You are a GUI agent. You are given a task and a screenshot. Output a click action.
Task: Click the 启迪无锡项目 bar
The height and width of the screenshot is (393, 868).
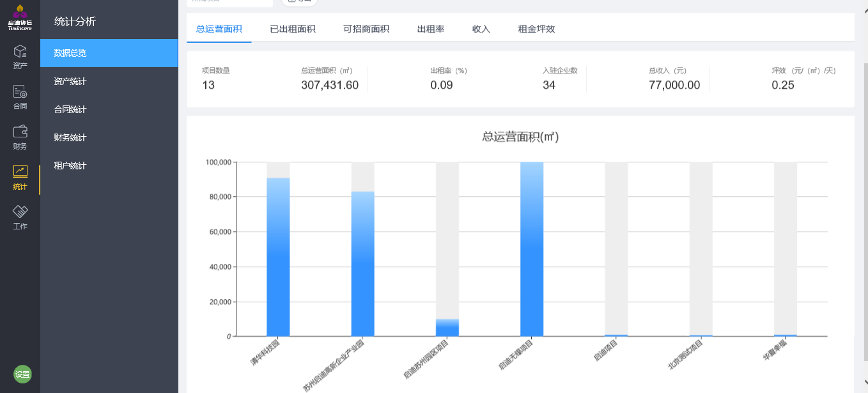point(532,249)
